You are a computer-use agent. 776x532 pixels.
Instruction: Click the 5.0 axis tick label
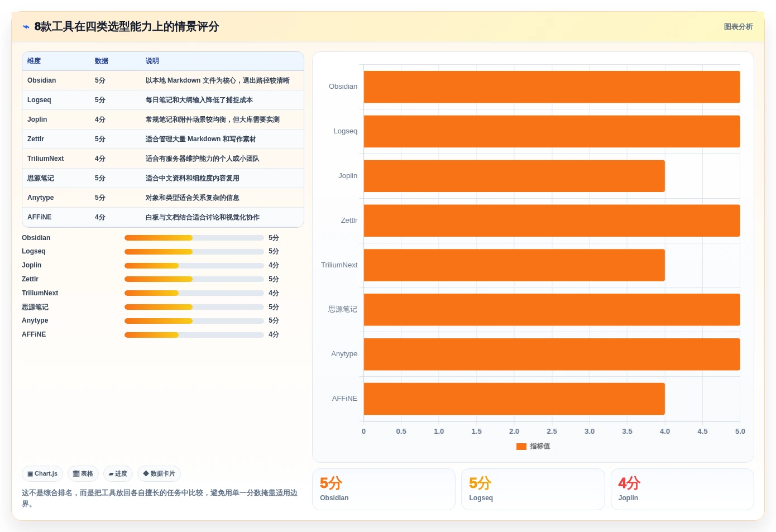click(740, 432)
